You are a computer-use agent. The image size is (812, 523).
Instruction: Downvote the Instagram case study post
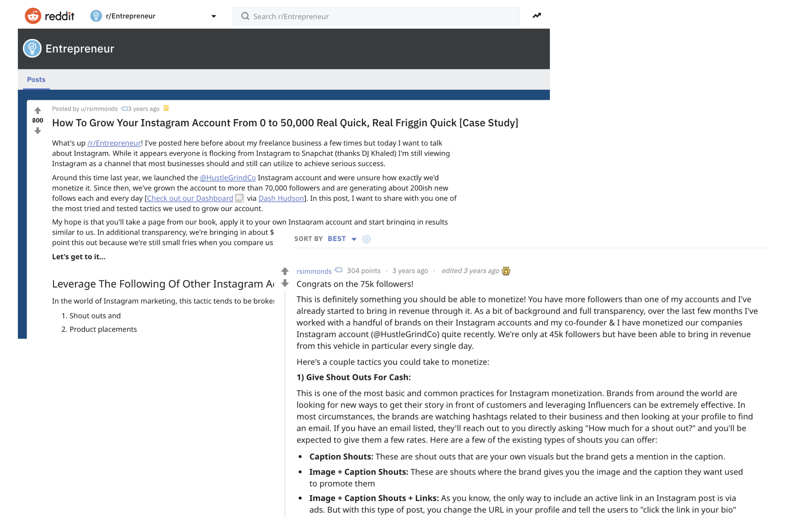(38, 131)
